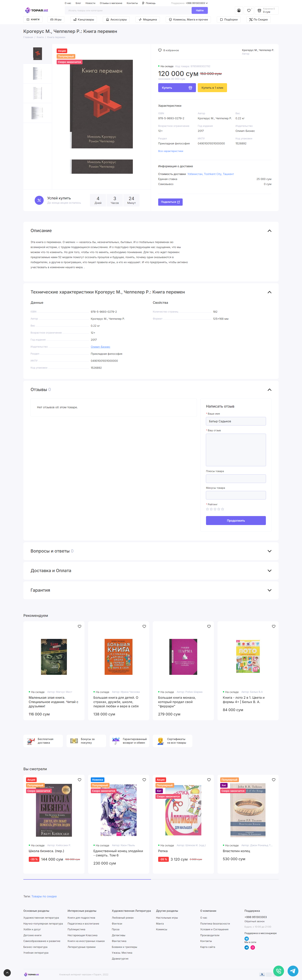Click the Instagram icon in footer
The width and height of the screenshot is (302, 980).
[253, 947]
